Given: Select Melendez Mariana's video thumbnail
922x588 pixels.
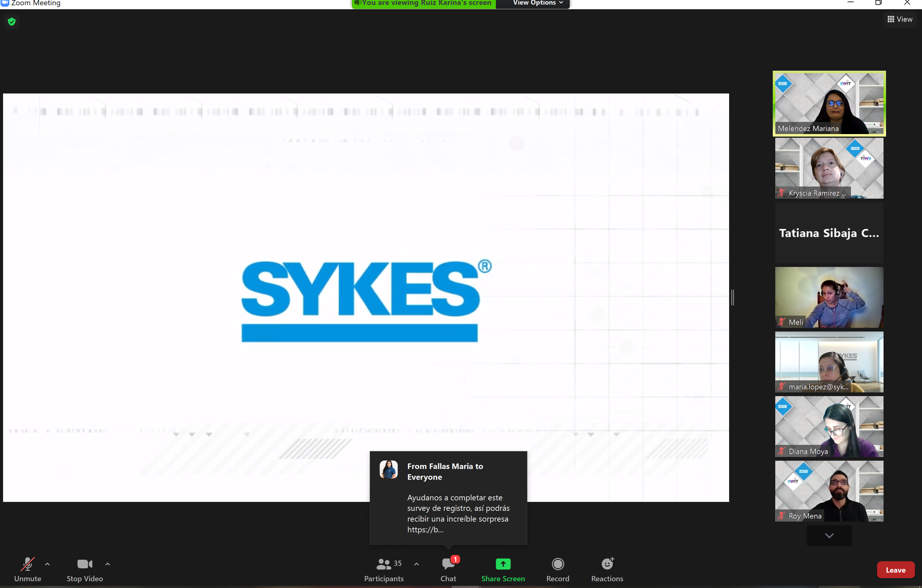Looking at the screenshot, I should pos(829,103).
